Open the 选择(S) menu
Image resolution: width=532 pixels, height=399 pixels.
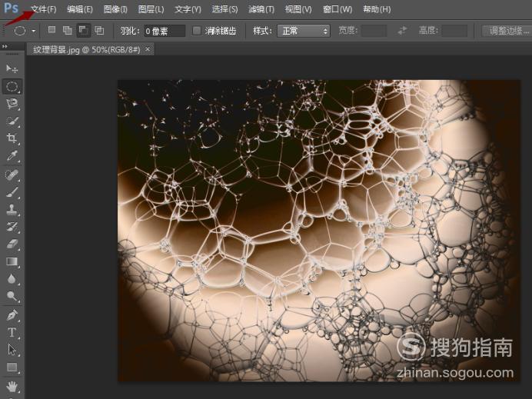pos(224,9)
